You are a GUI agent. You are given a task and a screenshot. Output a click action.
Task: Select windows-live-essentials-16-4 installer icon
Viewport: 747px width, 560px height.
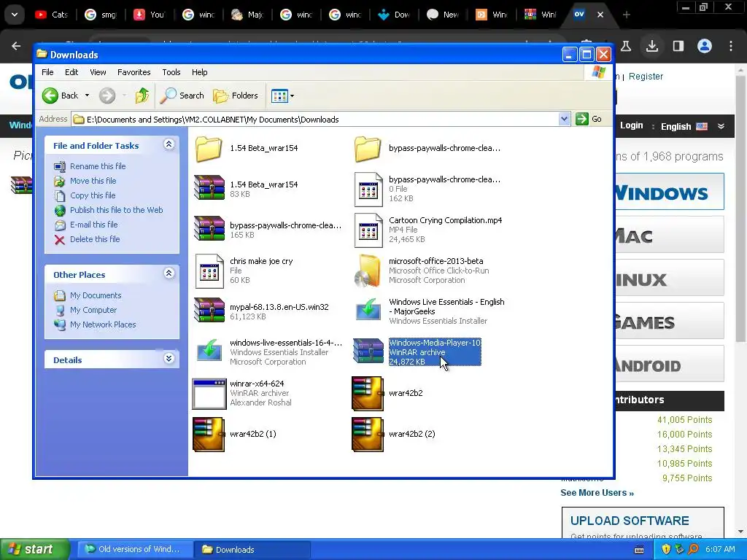209,351
